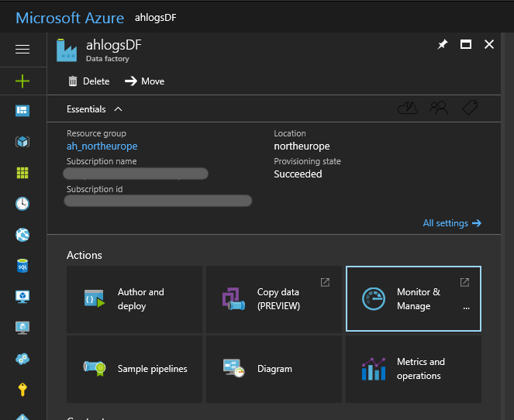The height and width of the screenshot is (420, 514).
Task: Click the Microsoft Azure logo text
Action: coord(70,18)
